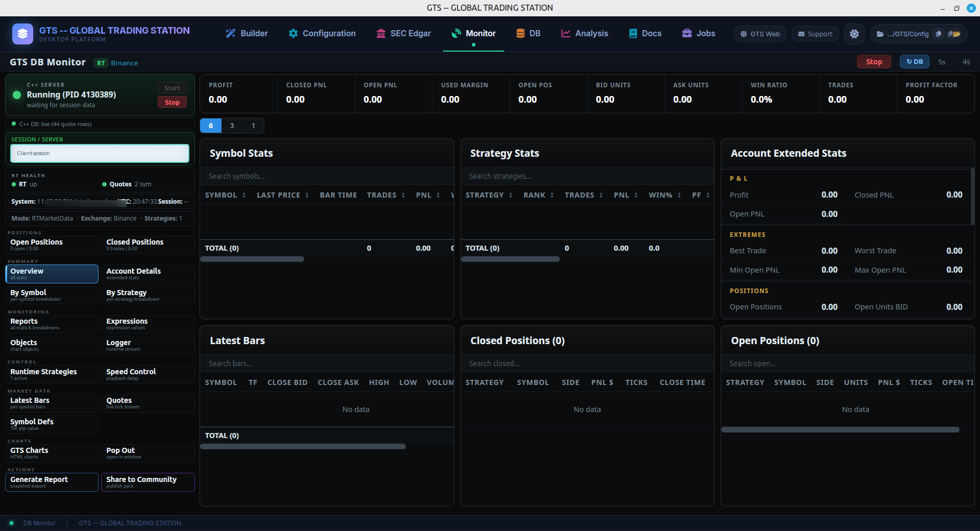
Task: Click the Search symbols field
Action: coord(327,176)
